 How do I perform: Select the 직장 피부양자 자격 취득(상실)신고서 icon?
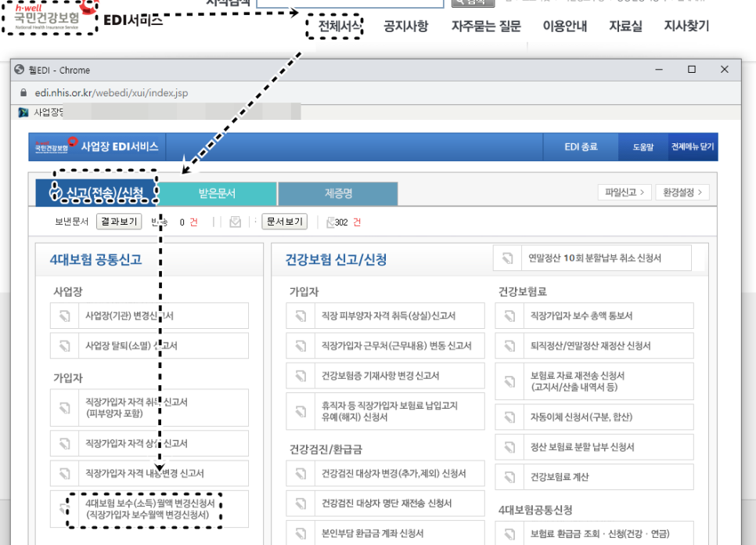[x=301, y=316]
